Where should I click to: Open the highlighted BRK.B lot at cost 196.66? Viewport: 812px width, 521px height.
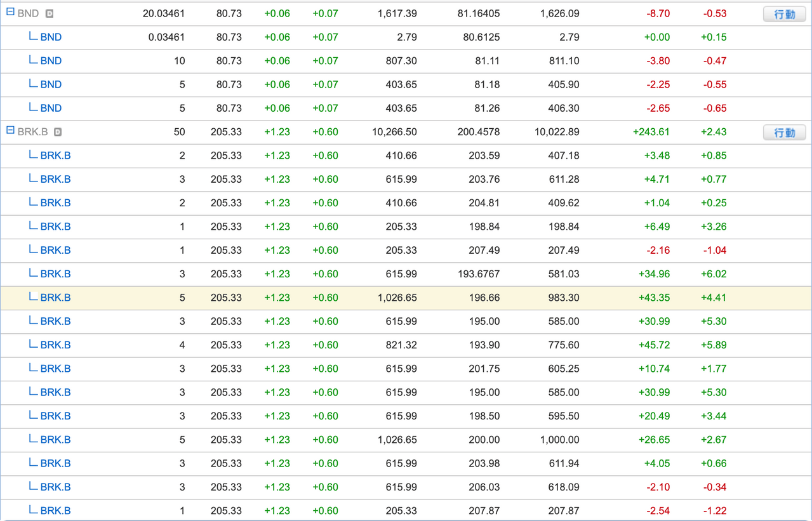(x=55, y=298)
